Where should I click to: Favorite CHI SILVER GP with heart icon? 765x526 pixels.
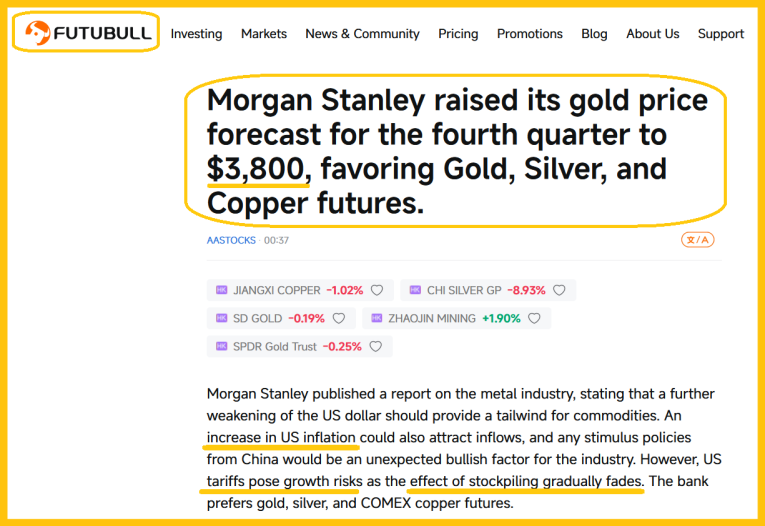point(559,291)
